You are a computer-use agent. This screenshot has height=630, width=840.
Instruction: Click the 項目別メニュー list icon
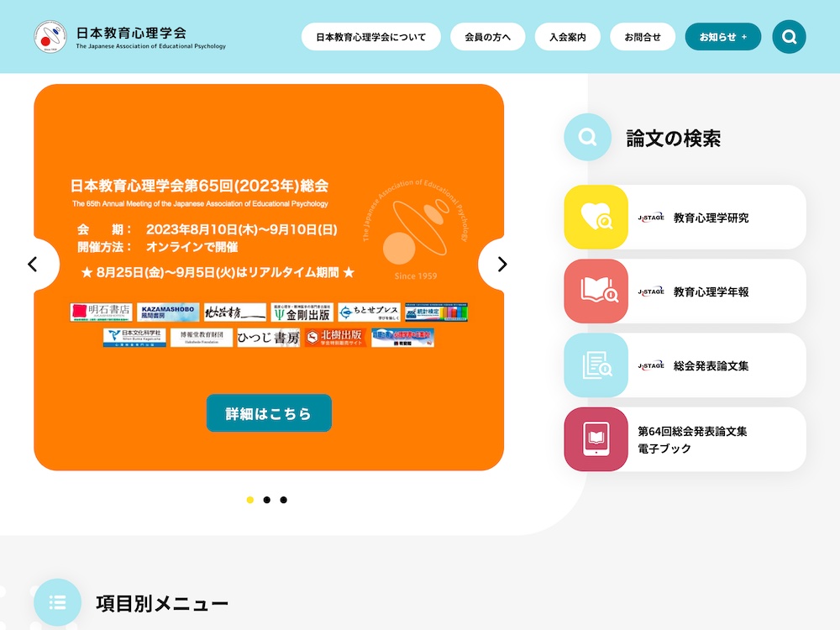tap(57, 602)
